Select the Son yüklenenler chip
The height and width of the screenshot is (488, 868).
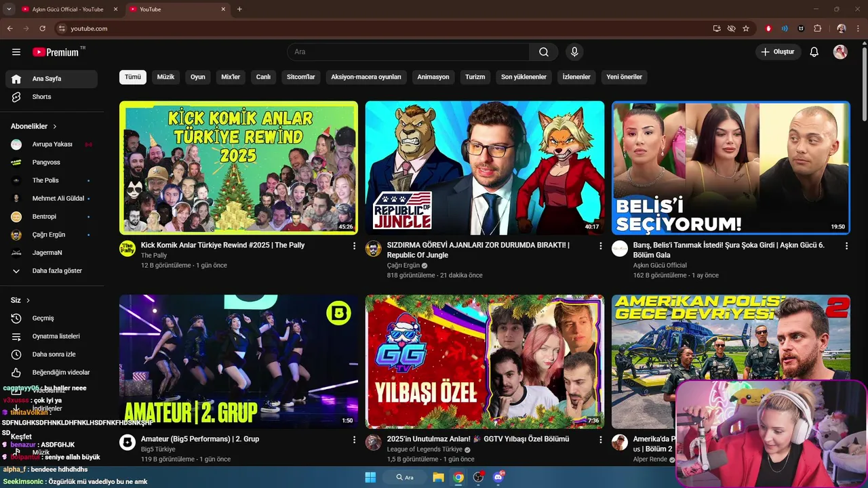pyautogui.click(x=524, y=77)
